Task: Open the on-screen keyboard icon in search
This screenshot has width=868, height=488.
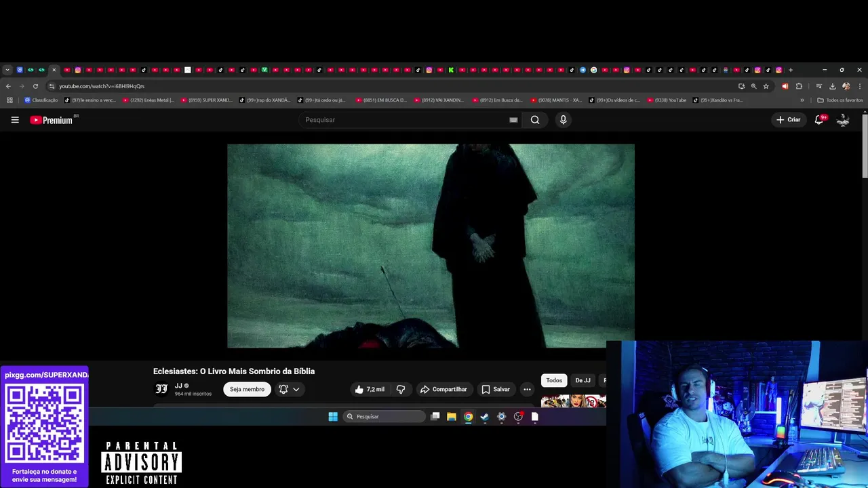Action: point(513,120)
